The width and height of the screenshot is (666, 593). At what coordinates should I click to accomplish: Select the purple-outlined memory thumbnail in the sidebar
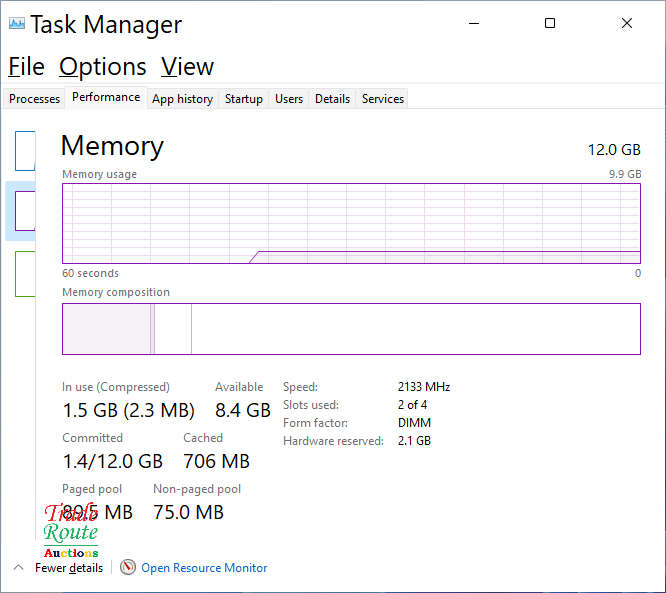coord(25,210)
